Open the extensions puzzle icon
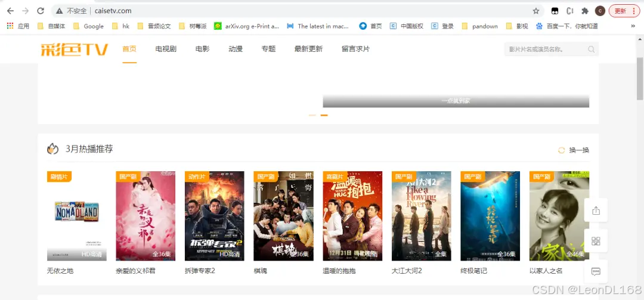 pos(585,11)
